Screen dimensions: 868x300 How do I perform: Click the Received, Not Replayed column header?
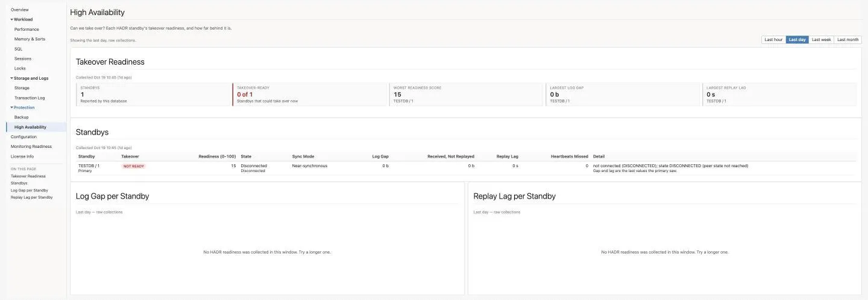[x=451, y=156]
